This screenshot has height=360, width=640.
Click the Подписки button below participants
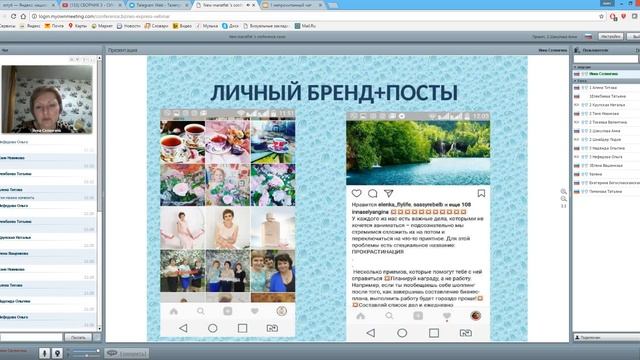point(607,338)
